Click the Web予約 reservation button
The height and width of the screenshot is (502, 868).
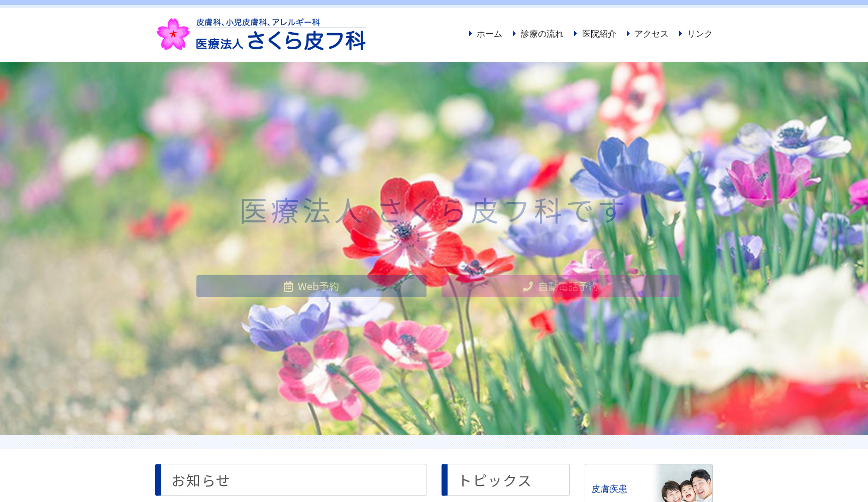(x=311, y=286)
